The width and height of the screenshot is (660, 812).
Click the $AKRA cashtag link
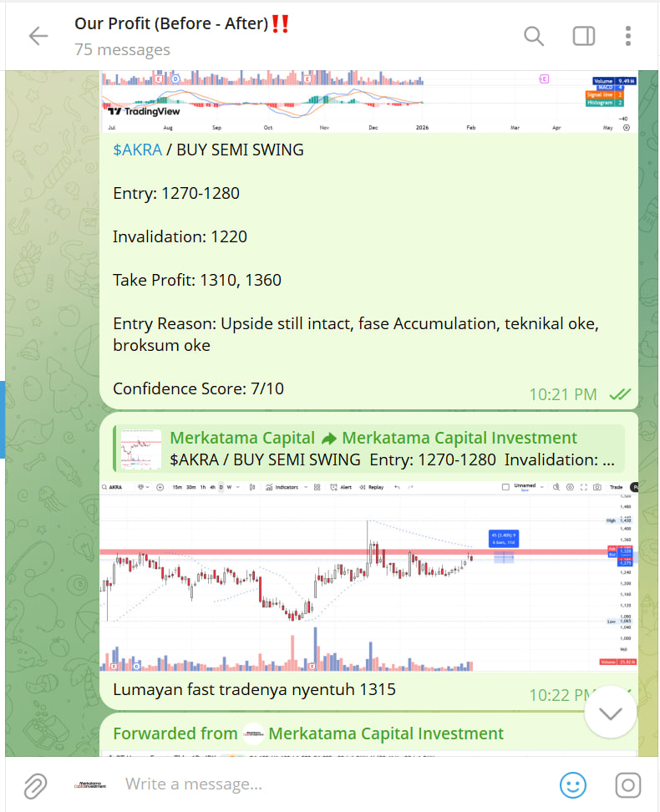138,150
